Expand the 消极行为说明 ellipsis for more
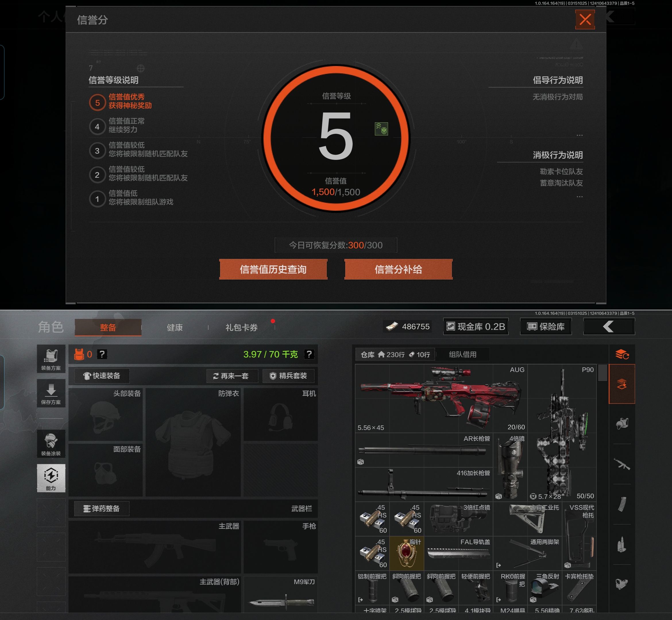 click(x=579, y=197)
